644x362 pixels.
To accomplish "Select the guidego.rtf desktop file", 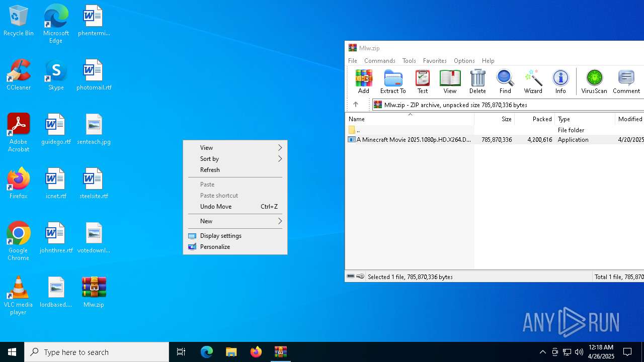I will click(x=56, y=129).
